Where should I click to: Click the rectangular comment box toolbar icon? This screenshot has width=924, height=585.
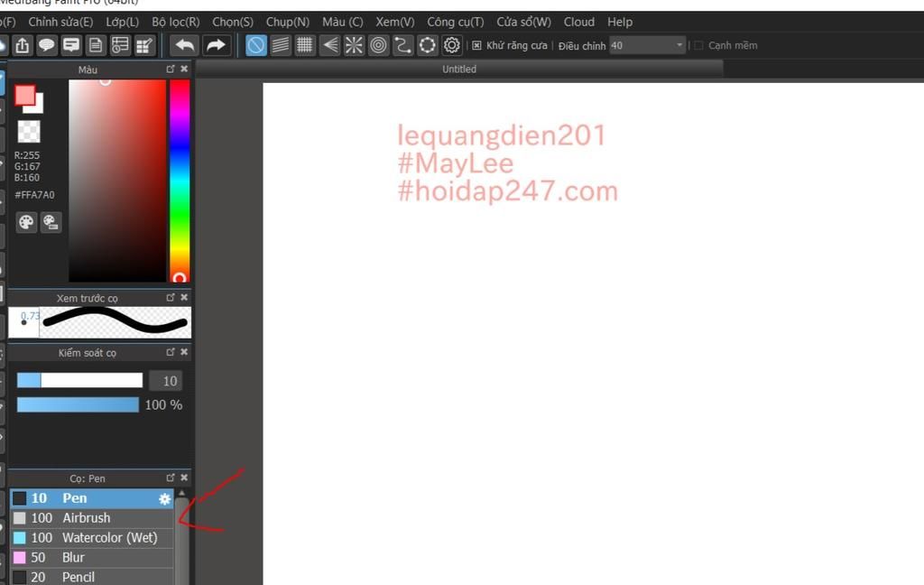pos(71,45)
